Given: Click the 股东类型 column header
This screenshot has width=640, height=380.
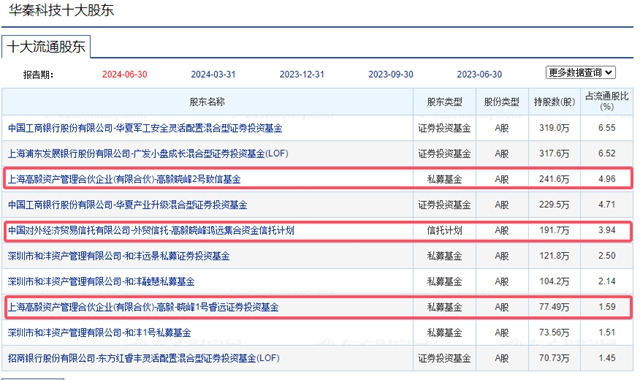Looking at the screenshot, I should point(444,102).
